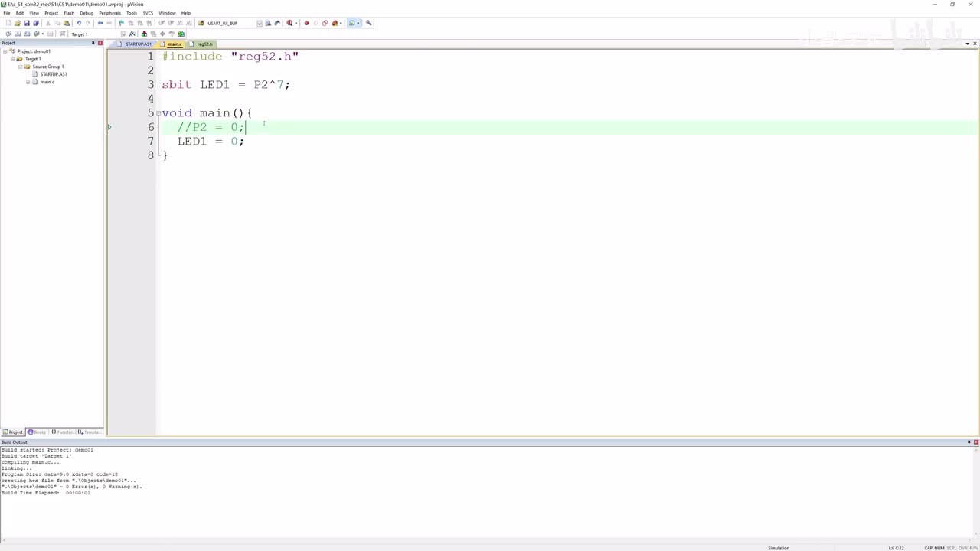Navigate backwards with the blue left arrow
980x551 pixels.
click(100, 23)
